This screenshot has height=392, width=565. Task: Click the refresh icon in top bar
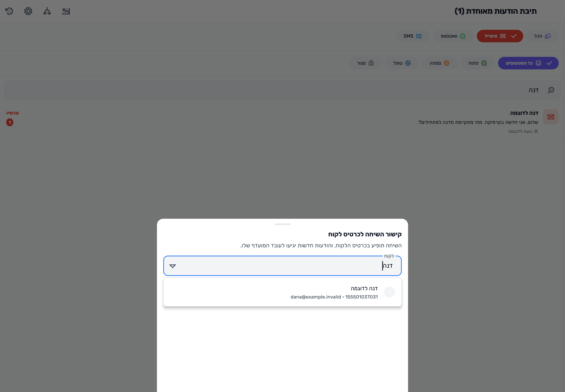click(9, 11)
